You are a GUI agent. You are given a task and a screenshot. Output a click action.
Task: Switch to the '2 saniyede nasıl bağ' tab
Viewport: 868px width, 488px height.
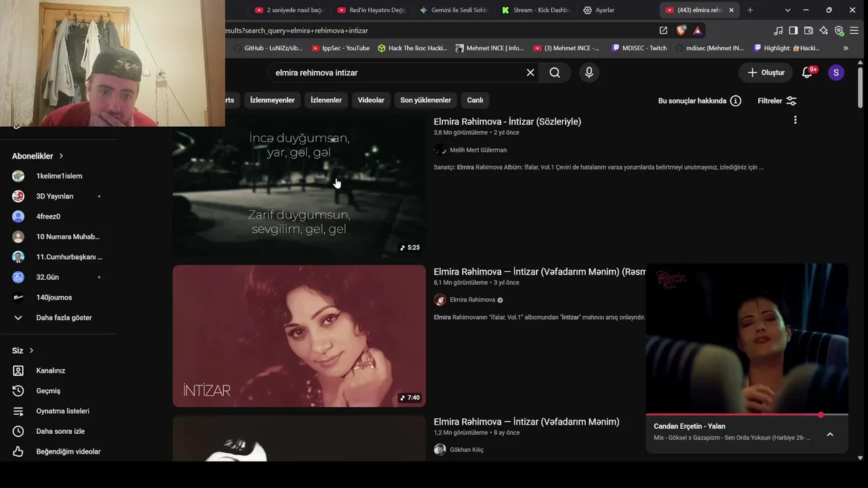pos(290,10)
